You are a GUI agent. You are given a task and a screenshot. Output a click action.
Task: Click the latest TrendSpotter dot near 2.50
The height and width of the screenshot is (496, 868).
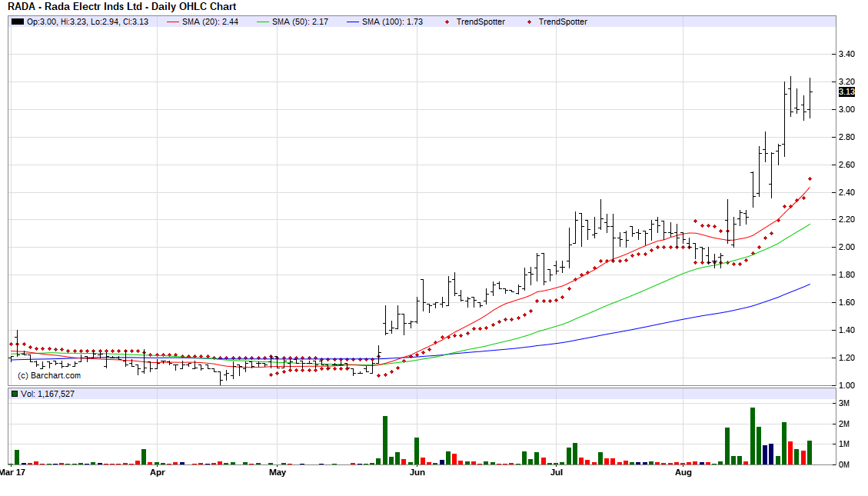click(810, 179)
